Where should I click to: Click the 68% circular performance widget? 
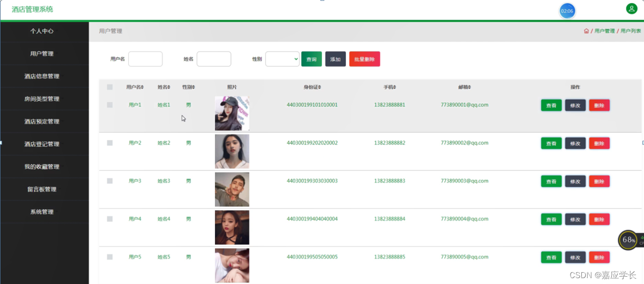click(628, 240)
